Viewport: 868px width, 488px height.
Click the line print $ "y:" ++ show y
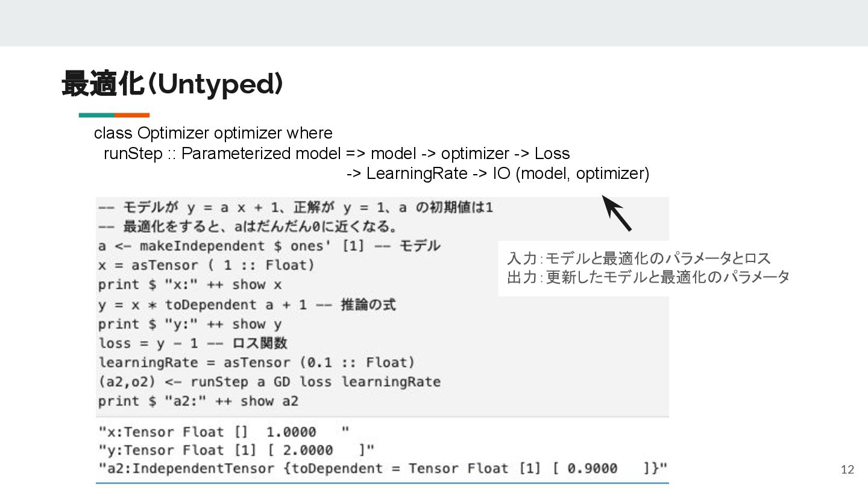click(190, 324)
